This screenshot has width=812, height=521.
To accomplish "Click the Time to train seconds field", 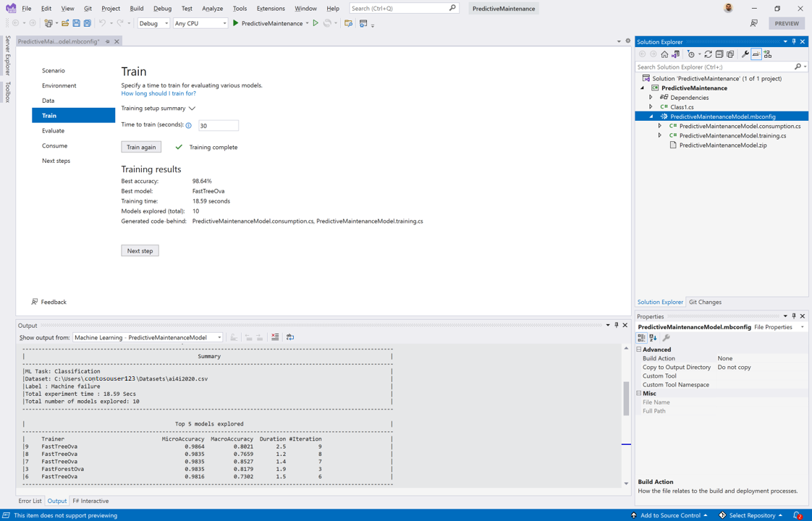I will [218, 126].
